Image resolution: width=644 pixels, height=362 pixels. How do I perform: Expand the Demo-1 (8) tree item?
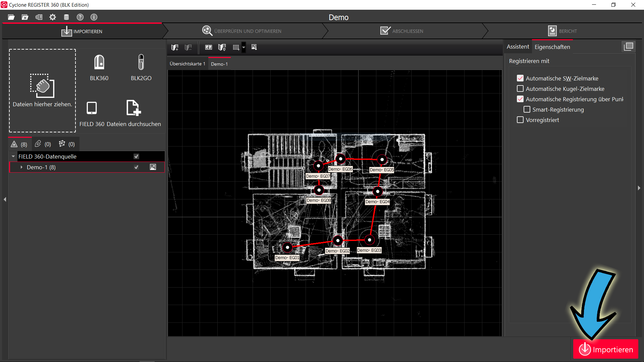[x=21, y=167]
